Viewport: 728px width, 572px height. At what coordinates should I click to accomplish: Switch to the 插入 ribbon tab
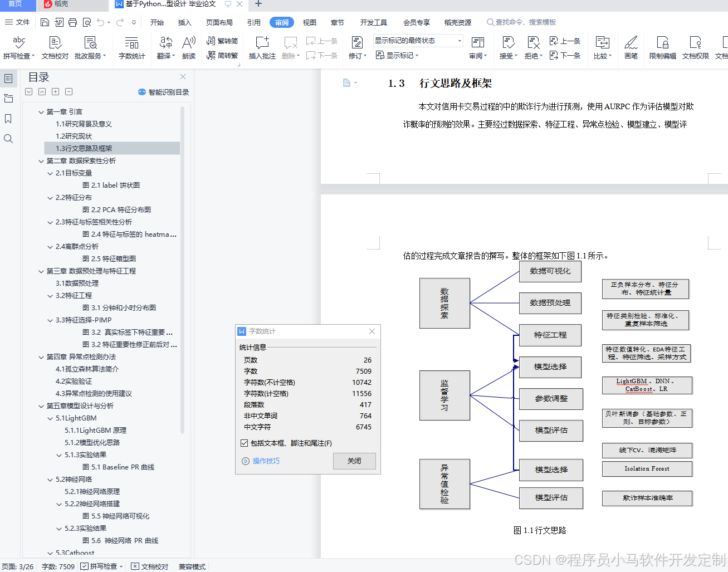185,22
